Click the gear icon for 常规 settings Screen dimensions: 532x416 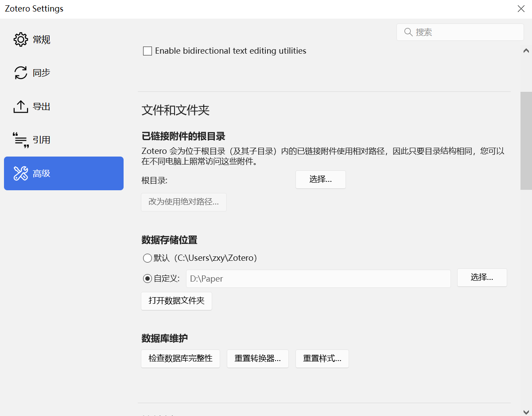[x=21, y=39]
